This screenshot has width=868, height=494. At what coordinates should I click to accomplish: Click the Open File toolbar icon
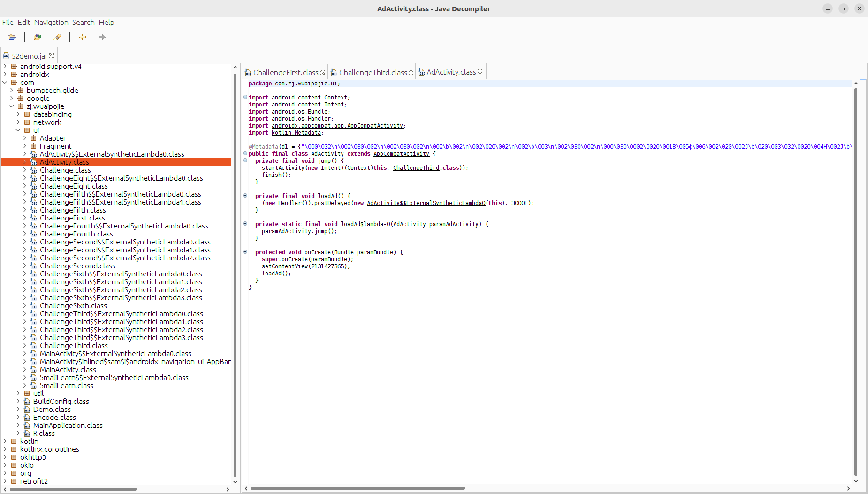12,37
